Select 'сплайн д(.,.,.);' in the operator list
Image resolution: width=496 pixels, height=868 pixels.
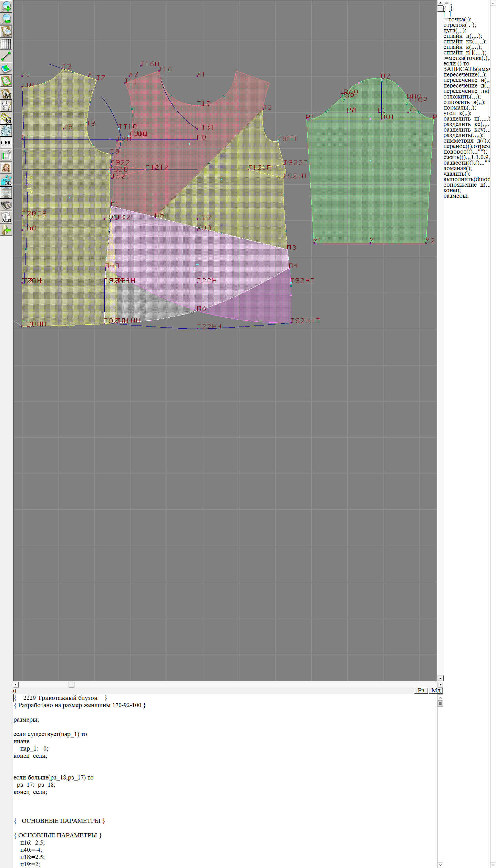point(462,36)
